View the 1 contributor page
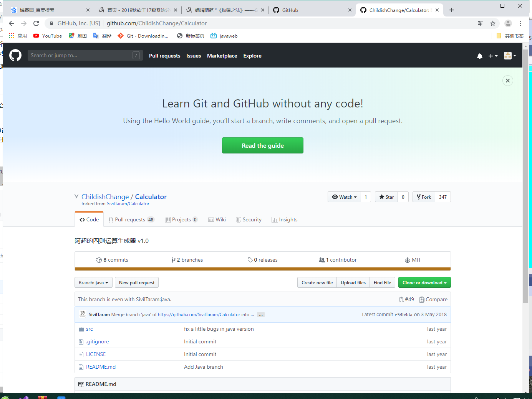532x399 pixels. (338, 260)
